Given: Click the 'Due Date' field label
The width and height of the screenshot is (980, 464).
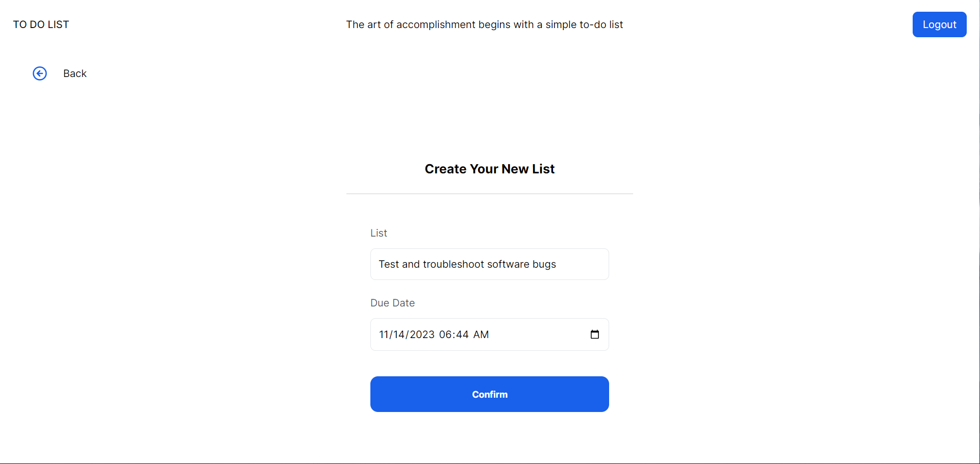Looking at the screenshot, I should tap(392, 303).
